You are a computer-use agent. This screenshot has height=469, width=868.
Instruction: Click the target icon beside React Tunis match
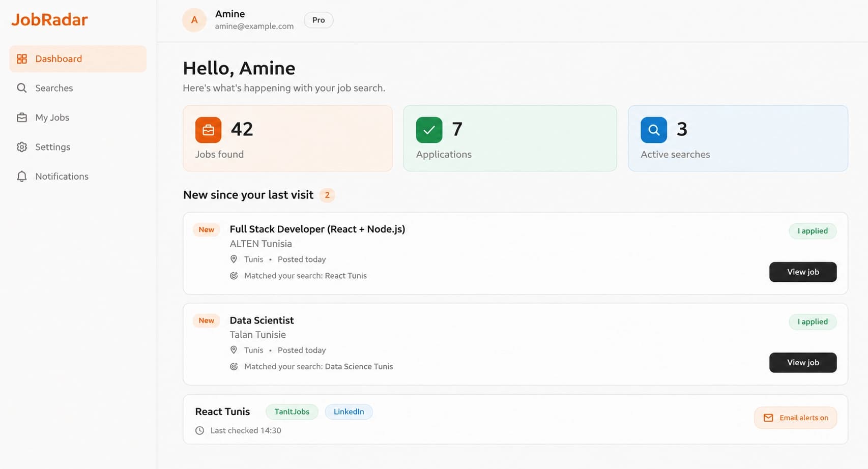coord(234,276)
